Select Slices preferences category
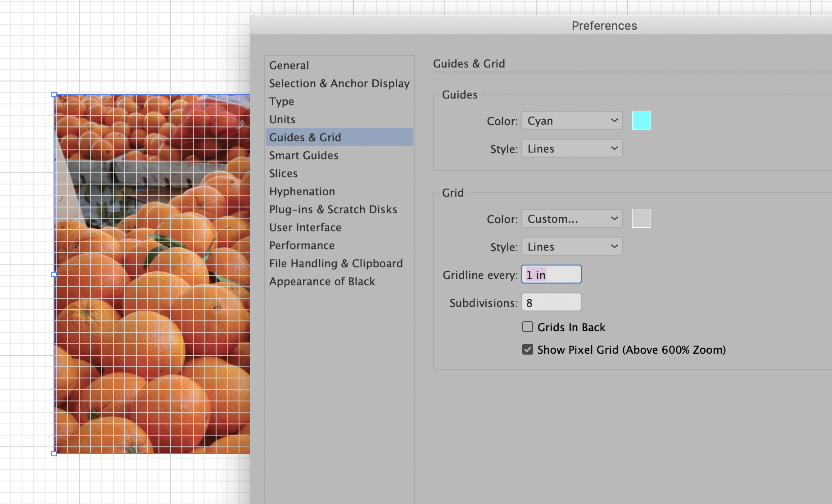Viewport: 832px width, 504px height. (284, 174)
